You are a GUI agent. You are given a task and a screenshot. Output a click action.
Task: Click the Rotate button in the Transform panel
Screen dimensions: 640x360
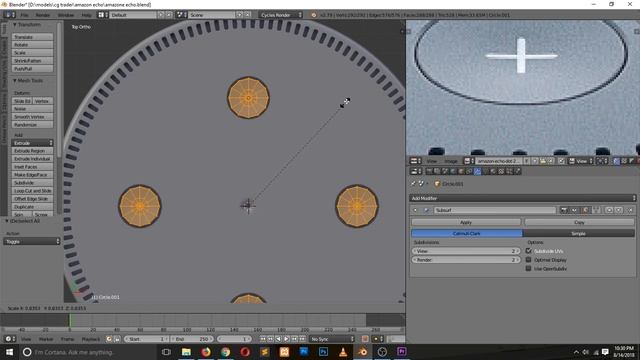[32, 44]
